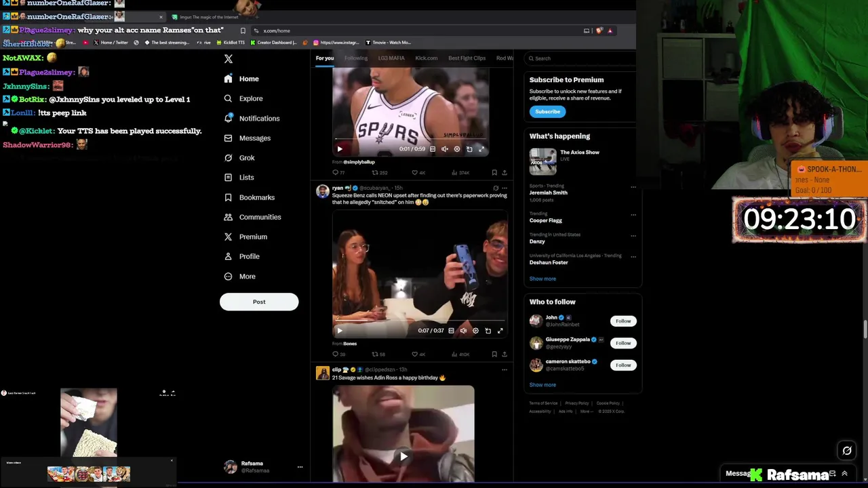Mute the Spurs video

[x=445, y=149]
